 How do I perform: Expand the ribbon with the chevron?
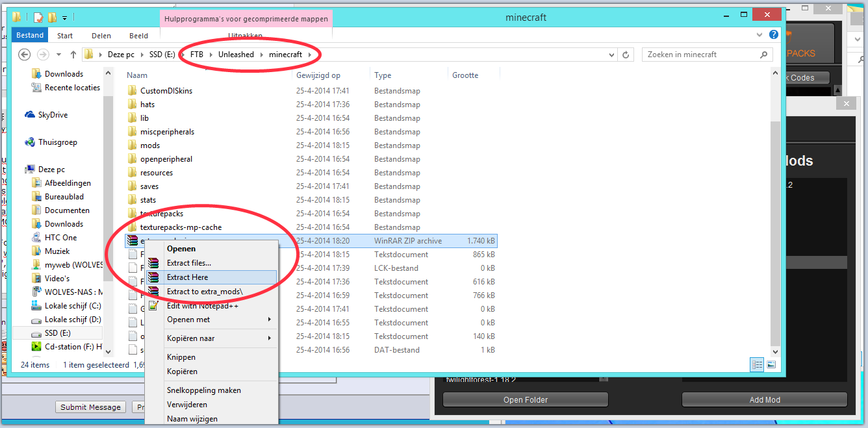[x=761, y=35]
